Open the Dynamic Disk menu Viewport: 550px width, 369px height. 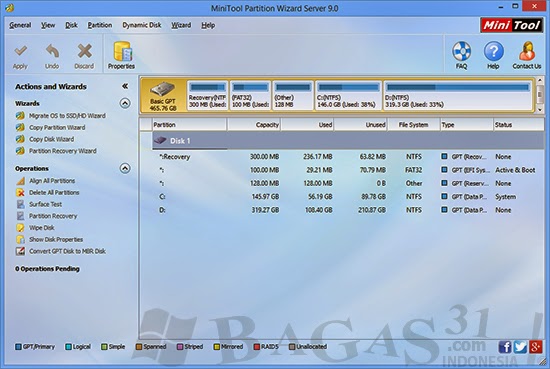pyautogui.click(x=142, y=25)
